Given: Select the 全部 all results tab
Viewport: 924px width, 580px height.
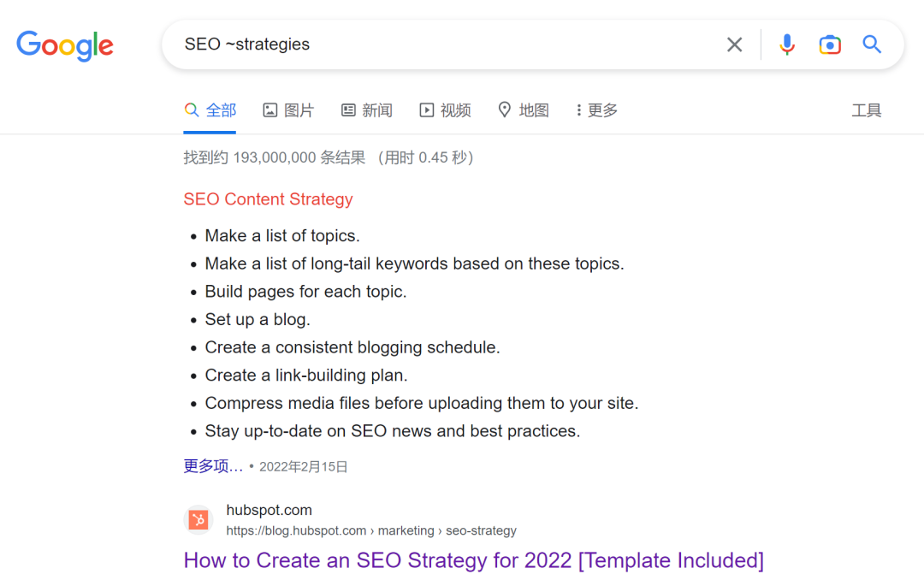Looking at the screenshot, I should [210, 110].
